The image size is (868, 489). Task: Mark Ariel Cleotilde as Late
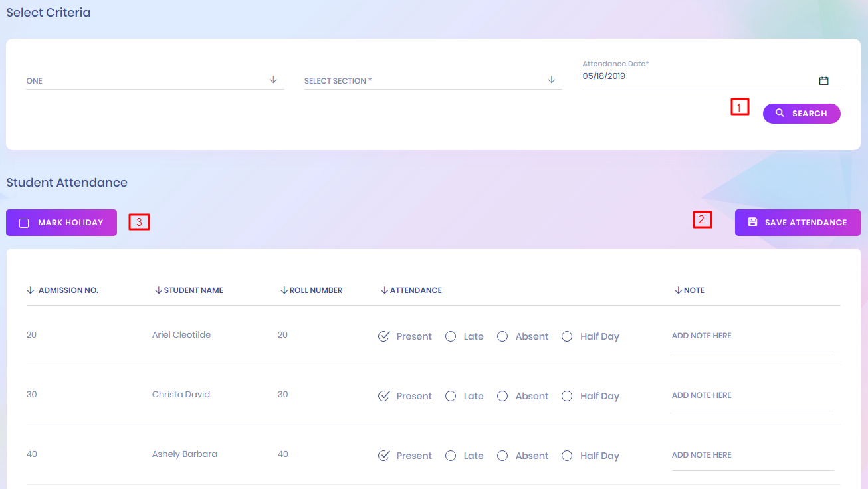point(451,336)
